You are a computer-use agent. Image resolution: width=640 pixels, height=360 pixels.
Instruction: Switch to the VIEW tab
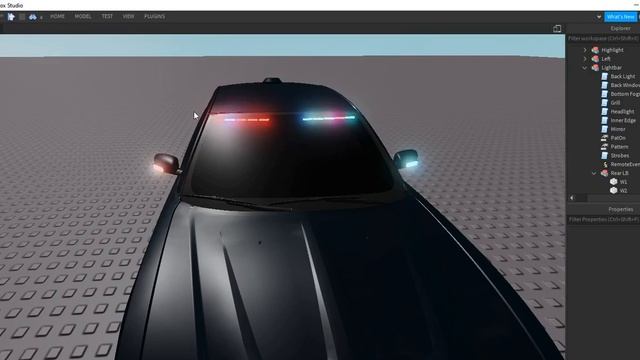(129, 16)
